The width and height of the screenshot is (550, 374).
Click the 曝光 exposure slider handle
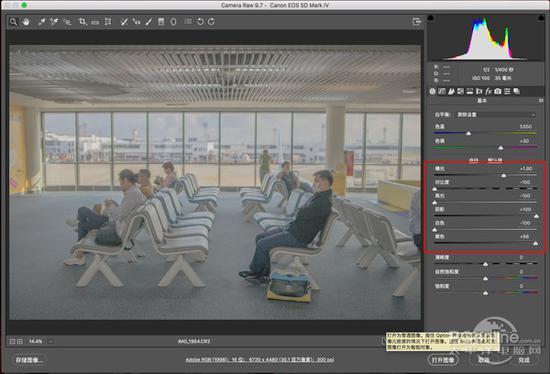tap(504, 175)
